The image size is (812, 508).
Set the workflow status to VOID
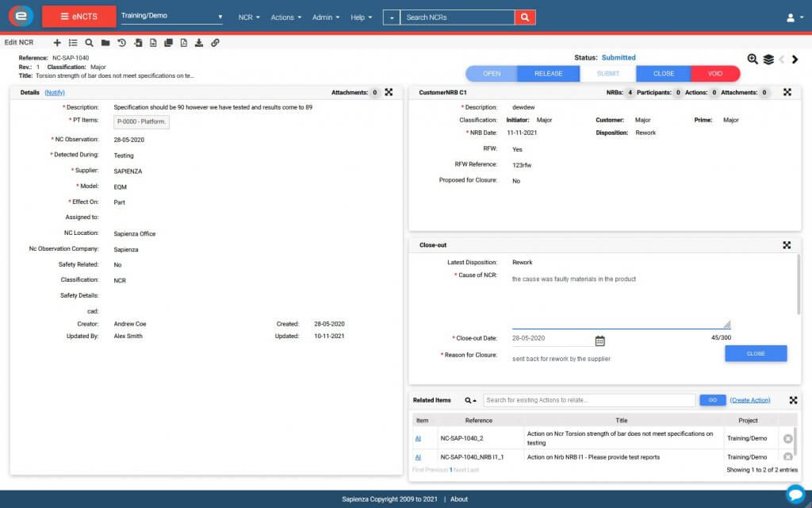(x=714, y=73)
